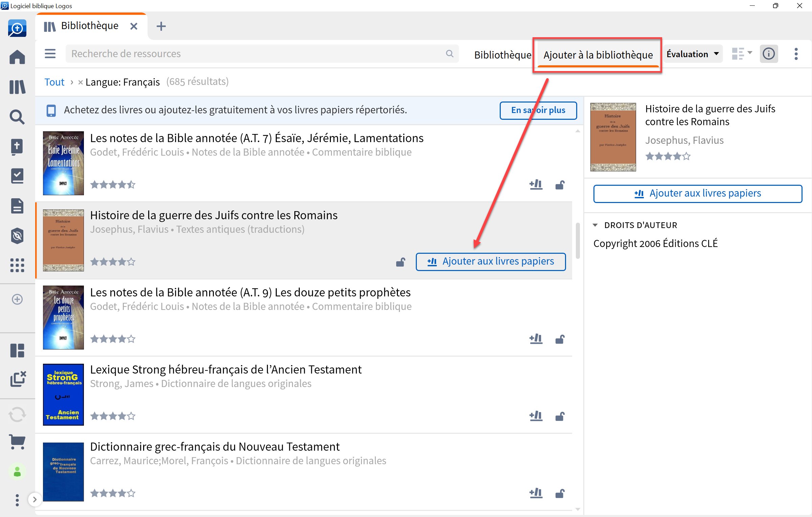The height and width of the screenshot is (517, 812).
Task: Add Lexique Strong hébreu-français to print books
Action: coord(536,416)
